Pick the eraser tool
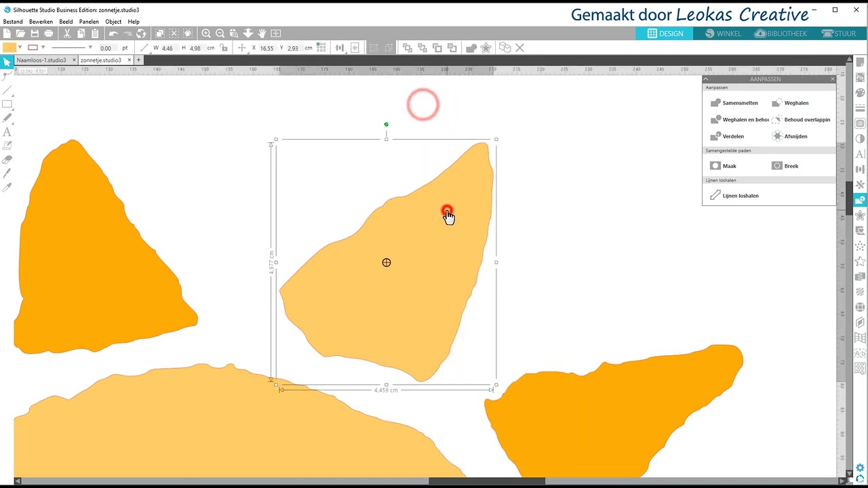 coord(7,160)
